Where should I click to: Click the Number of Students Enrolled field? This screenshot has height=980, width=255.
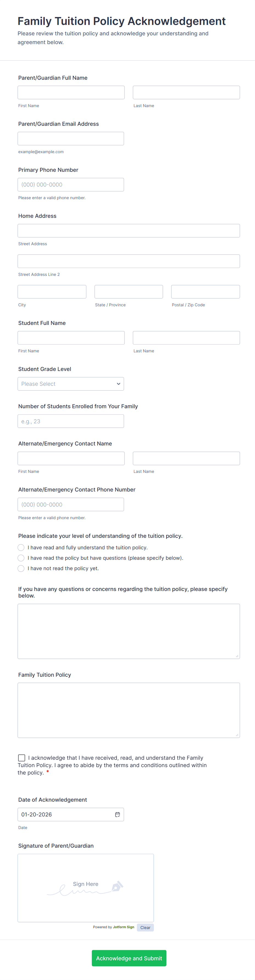71,421
